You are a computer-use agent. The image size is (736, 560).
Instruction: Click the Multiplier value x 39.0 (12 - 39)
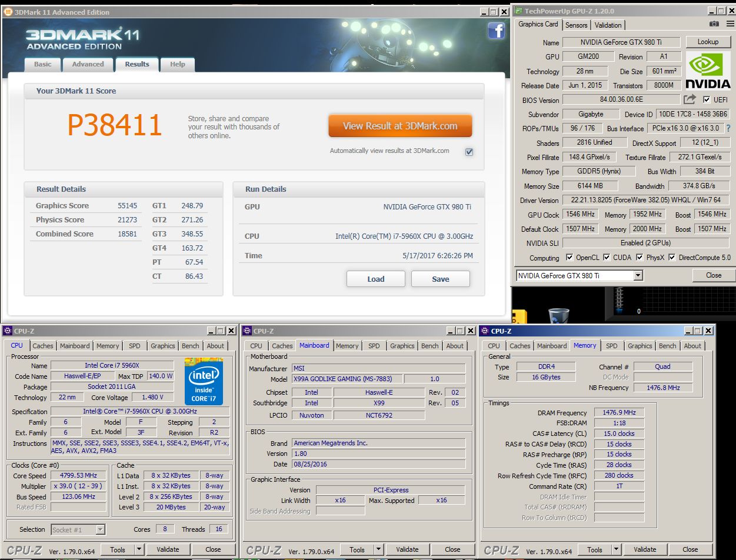78,486
